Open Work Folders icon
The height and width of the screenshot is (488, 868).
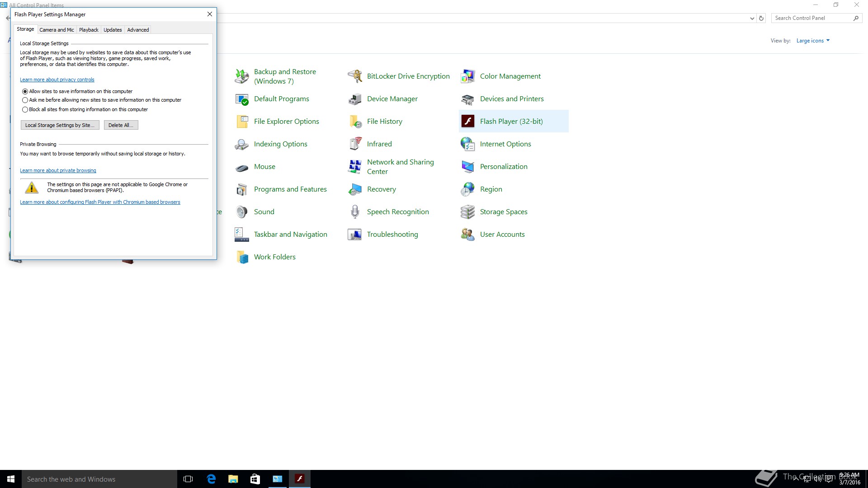click(x=242, y=257)
